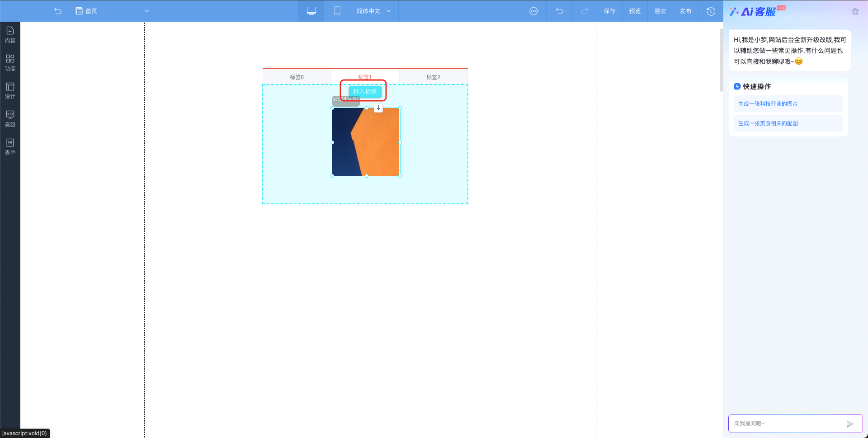
Task: Click the Ai客服 clear chat icon
Action: (855, 11)
